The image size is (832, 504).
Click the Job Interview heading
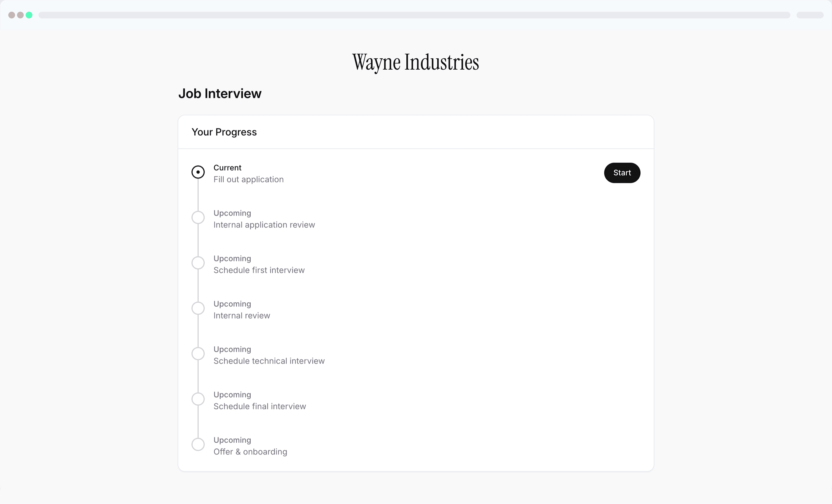tap(220, 94)
